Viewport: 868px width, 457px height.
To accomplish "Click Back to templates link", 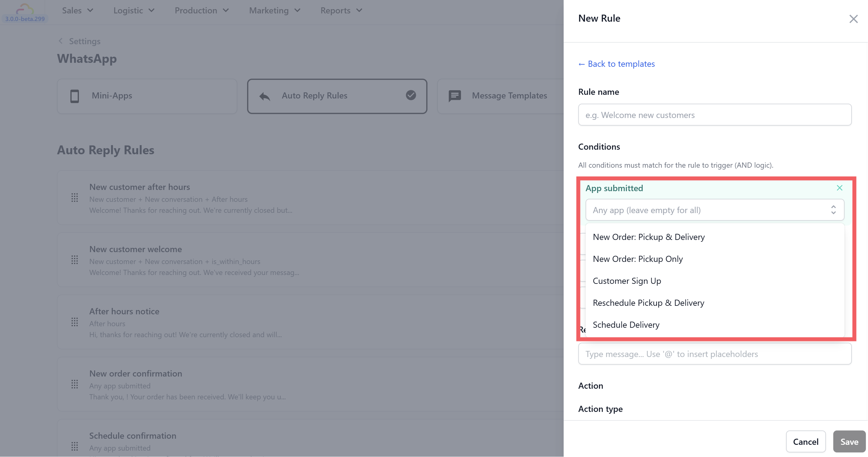I will [x=616, y=64].
